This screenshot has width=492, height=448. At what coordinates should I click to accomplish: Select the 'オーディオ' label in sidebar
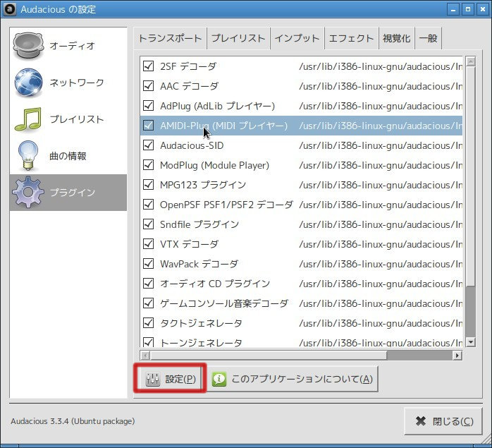click(72, 46)
